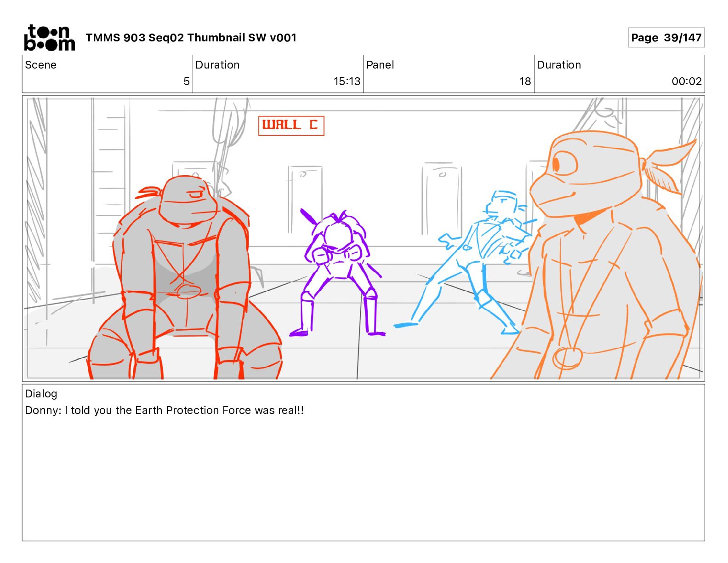Select panel number value '18'

pyautogui.click(x=525, y=81)
